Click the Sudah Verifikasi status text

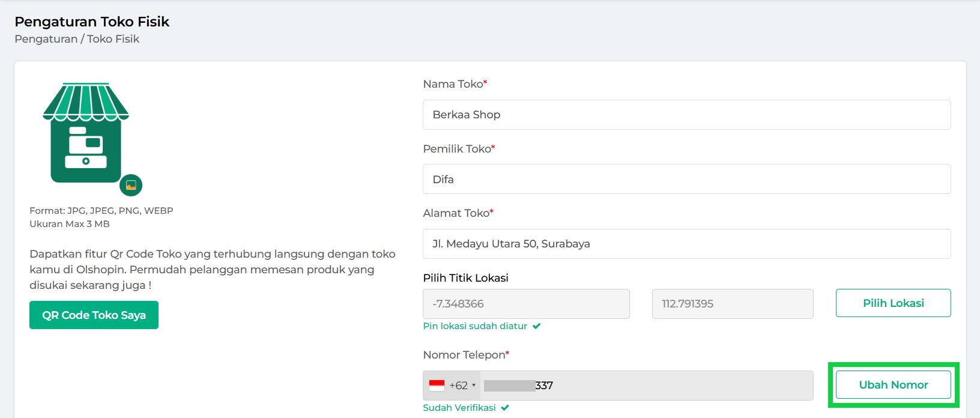[x=459, y=408]
